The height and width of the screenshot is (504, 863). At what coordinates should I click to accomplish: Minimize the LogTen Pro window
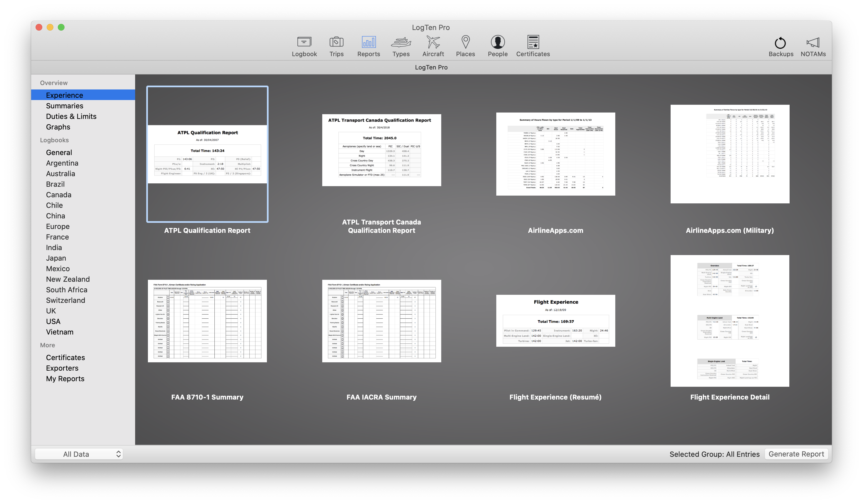[x=50, y=28]
